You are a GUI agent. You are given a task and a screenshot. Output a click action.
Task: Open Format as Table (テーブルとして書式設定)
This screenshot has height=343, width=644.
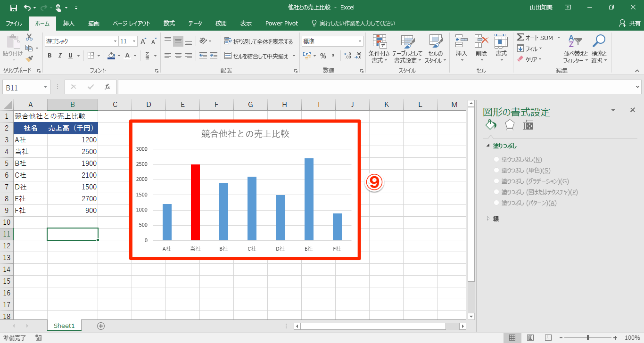[x=407, y=49]
